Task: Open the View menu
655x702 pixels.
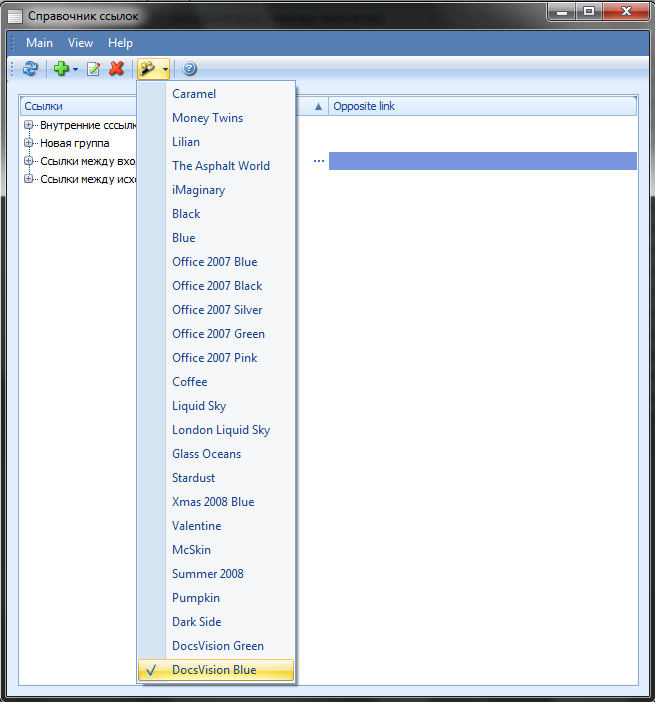Action: tap(81, 43)
